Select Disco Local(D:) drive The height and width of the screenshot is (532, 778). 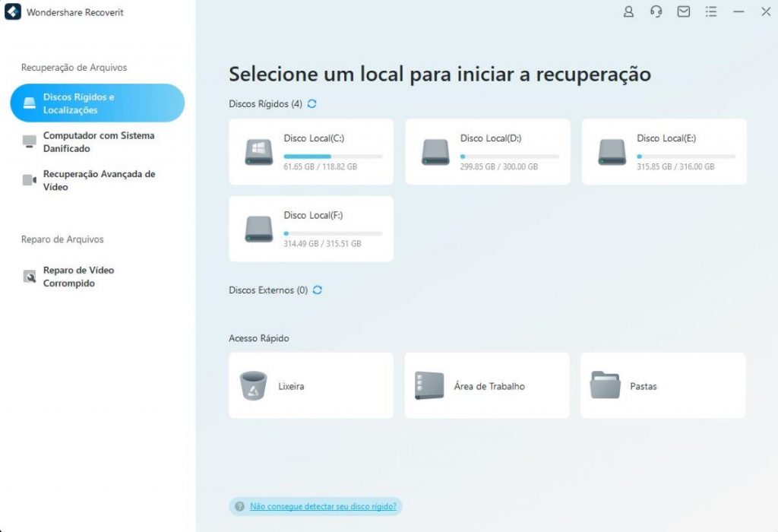(x=488, y=152)
